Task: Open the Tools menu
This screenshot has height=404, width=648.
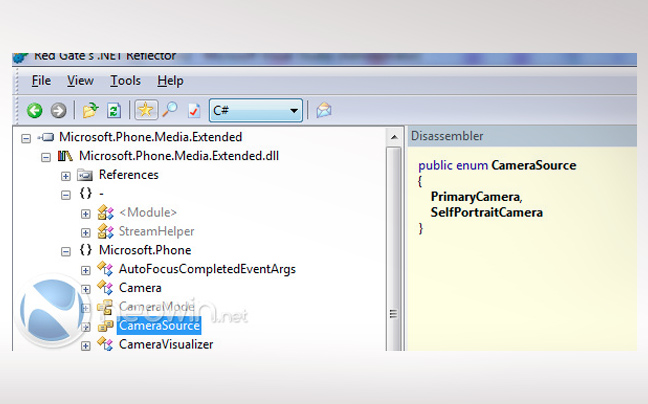Action: click(125, 80)
